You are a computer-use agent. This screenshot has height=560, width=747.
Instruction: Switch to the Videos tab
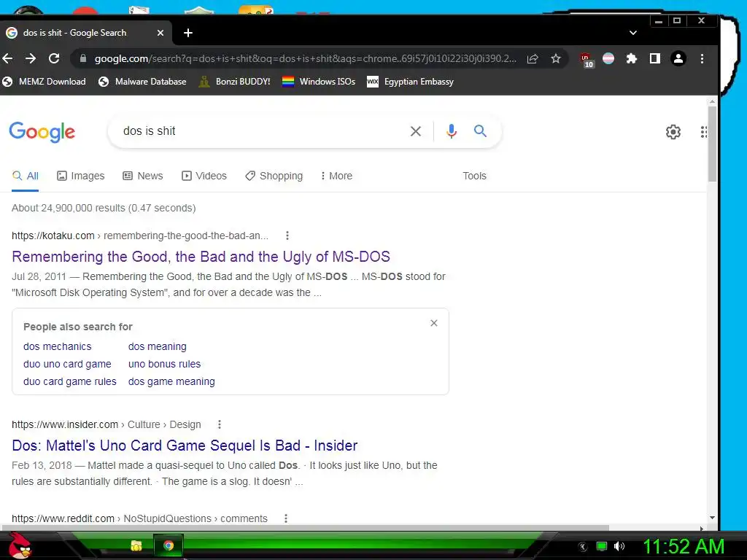(x=204, y=176)
